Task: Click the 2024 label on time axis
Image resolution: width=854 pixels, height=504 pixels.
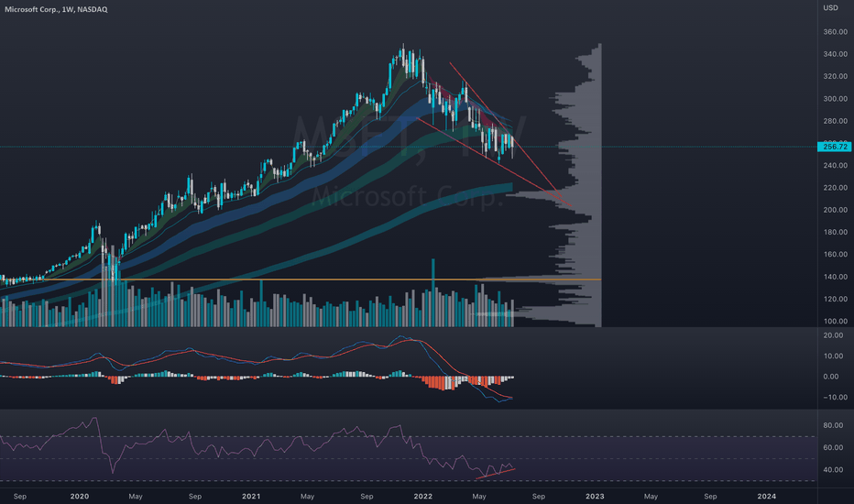Action: (767, 497)
